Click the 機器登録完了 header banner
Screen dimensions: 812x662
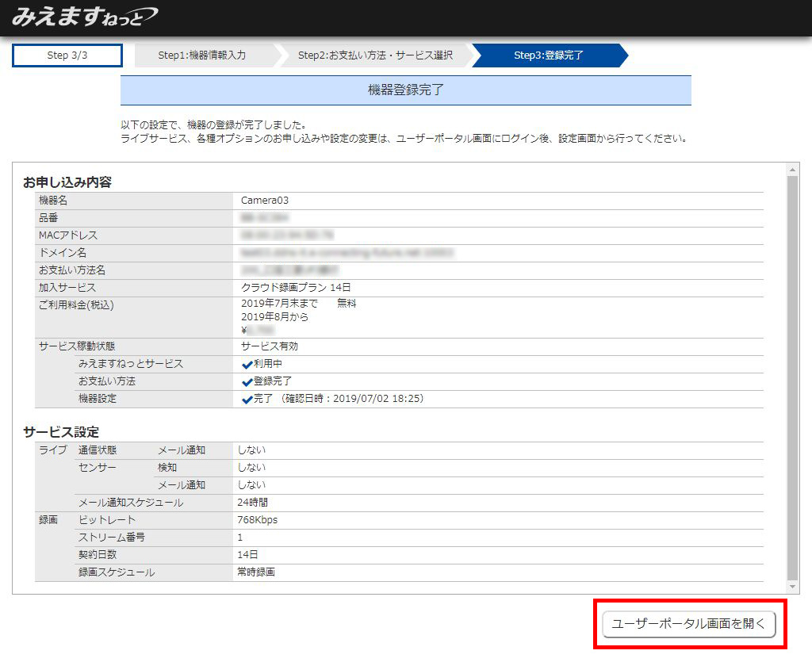pyautogui.click(x=405, y=90)
